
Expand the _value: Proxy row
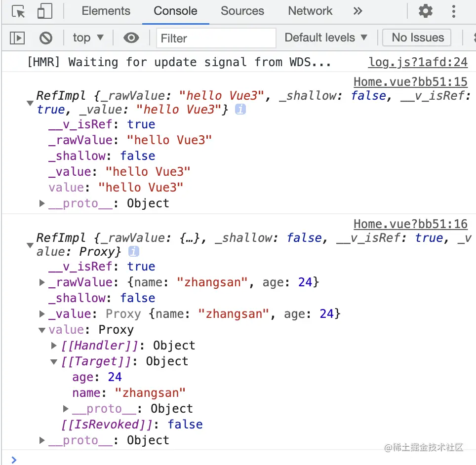pyautogui.click(x=42, y=314)
